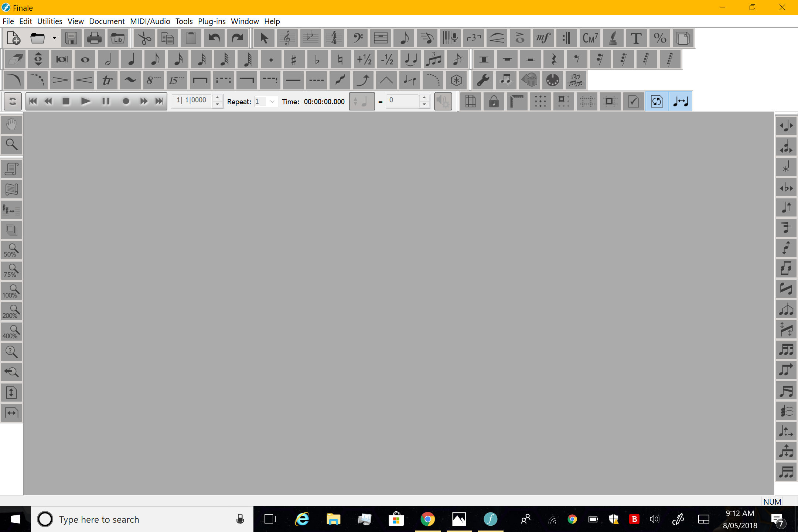Viewport: 798px width, 532px height.
Task: Select the Clef tool with bass clef
Action: [x=357, y=38]
